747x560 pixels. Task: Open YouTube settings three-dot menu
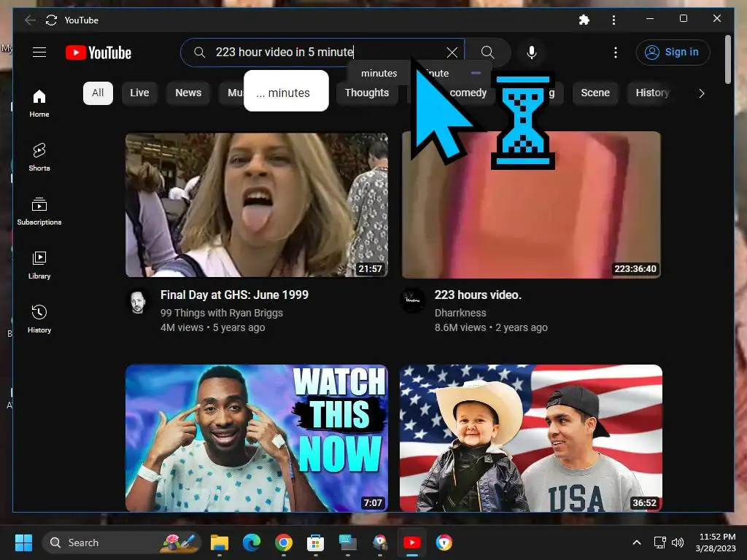click(616, 52)
